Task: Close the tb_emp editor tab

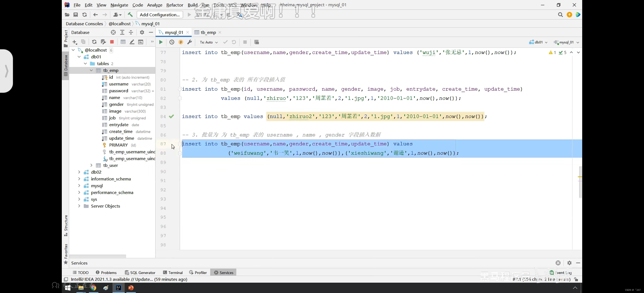Action: click(220, 32)
